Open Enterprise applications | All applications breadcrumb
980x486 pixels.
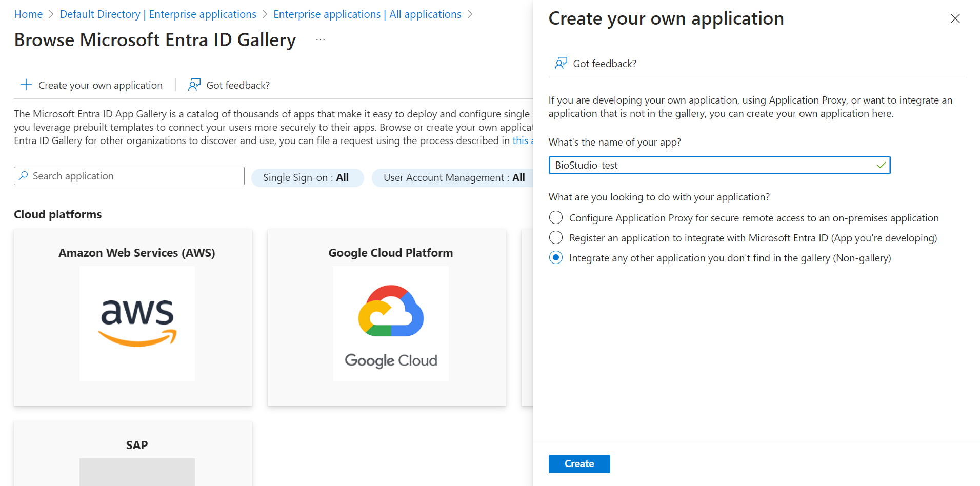[367, 14]
